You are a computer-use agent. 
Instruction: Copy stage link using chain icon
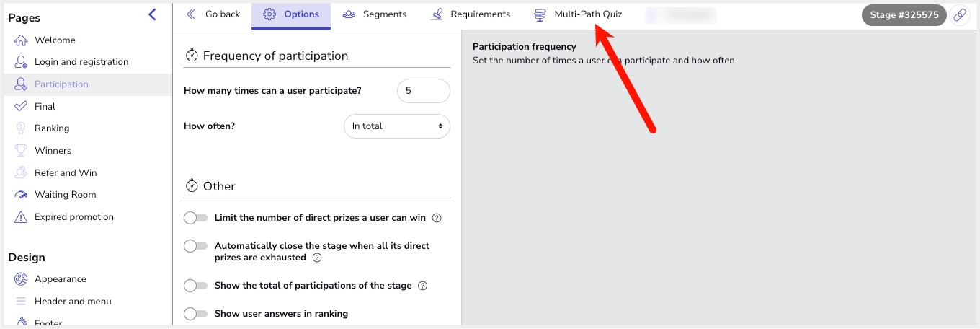coord(959,14)
